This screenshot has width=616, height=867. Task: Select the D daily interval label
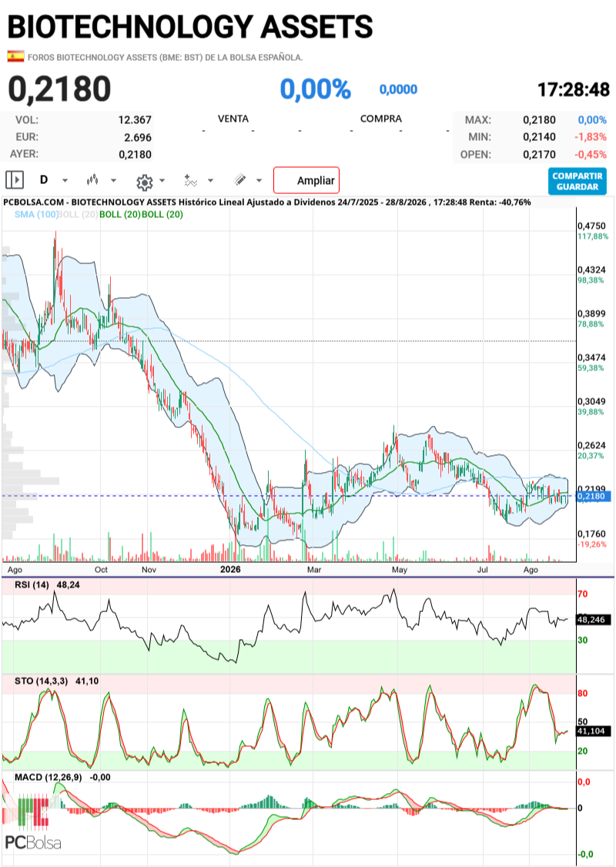[x=44, y=179]
